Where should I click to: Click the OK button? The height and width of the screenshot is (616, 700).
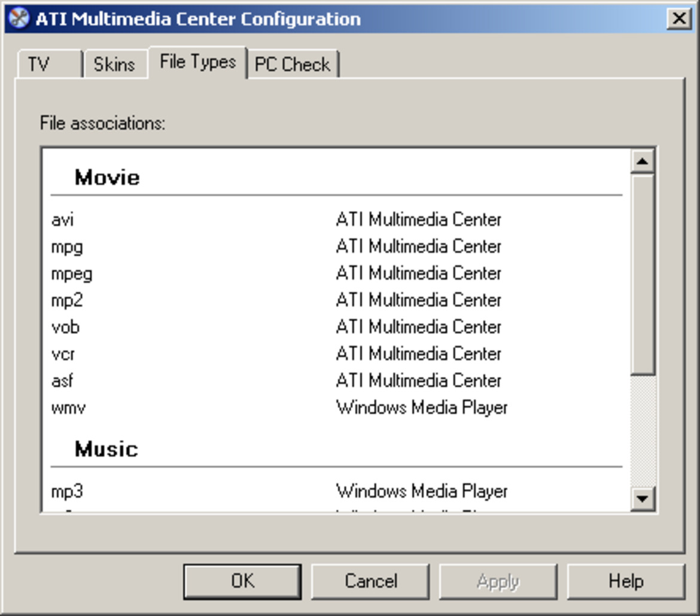242,581
